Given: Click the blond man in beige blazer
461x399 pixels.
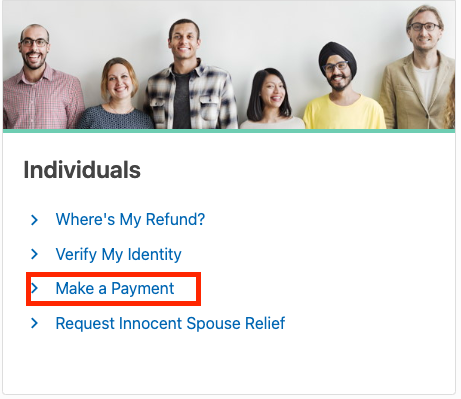Looking at the screenshot, I should click(418, 68).
